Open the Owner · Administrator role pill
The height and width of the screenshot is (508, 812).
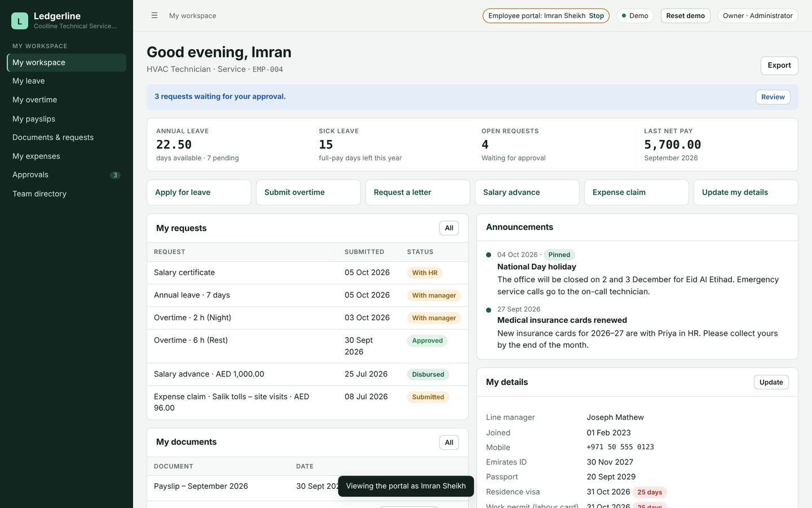pos(758,16)
